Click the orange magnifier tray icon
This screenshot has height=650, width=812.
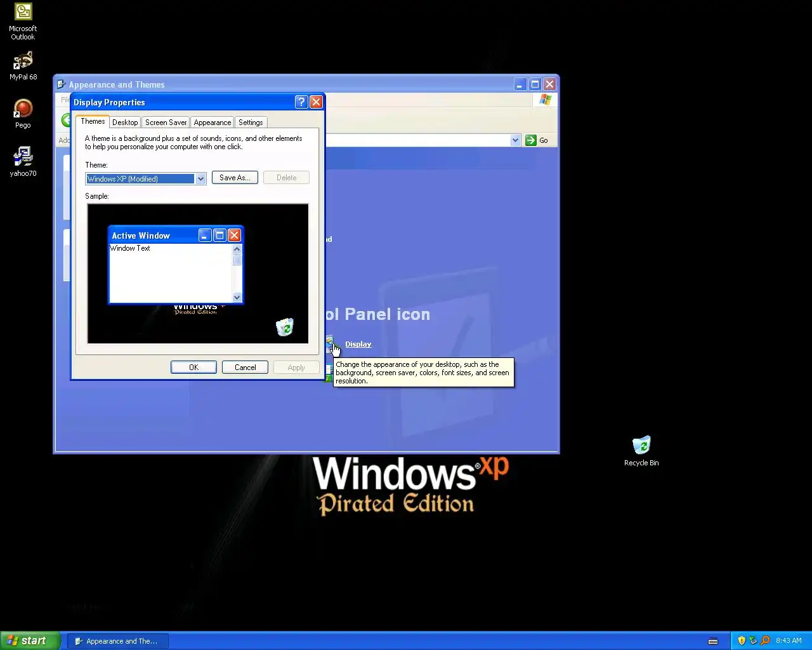click(765, 640)
